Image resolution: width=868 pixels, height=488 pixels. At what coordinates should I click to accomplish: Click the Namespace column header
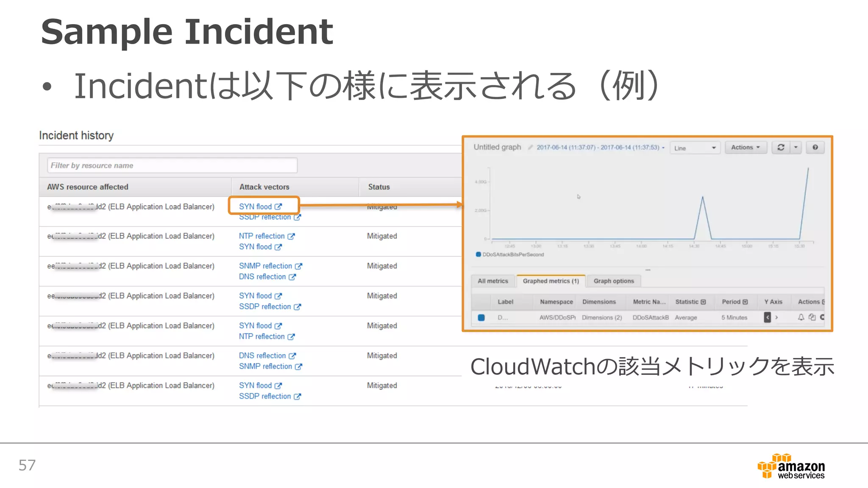[556, 302]
